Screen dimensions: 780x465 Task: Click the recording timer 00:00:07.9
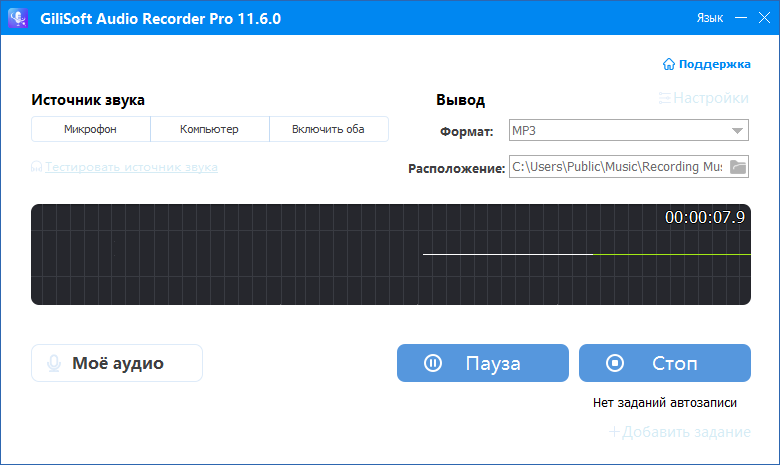[x=705, y=217]
